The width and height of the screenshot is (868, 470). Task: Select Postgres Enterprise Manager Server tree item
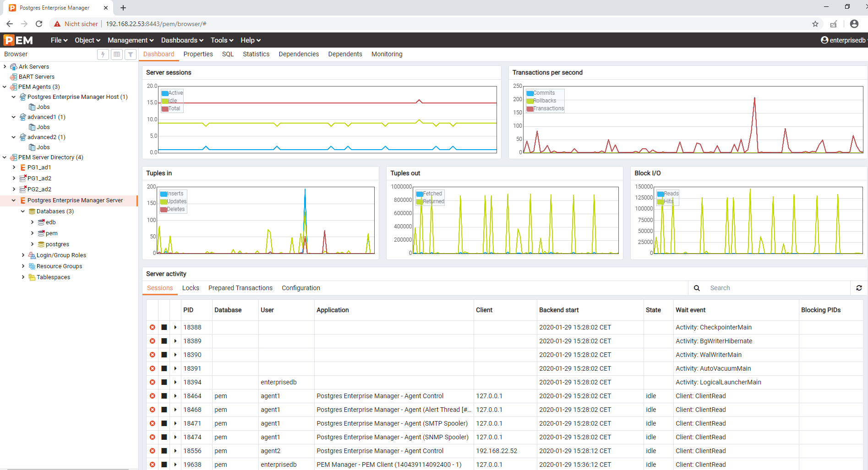tap(75, 200)
